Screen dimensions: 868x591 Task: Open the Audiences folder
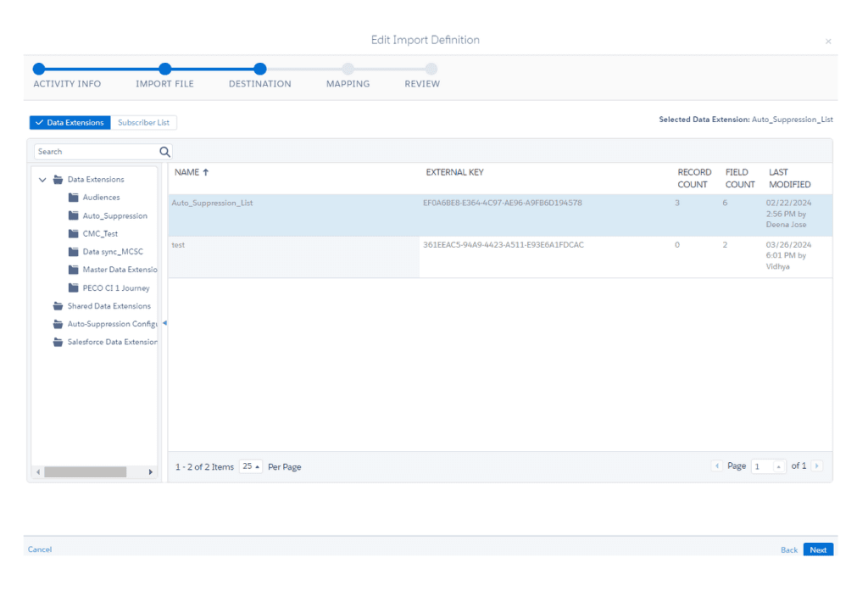(x=101, y=198)
